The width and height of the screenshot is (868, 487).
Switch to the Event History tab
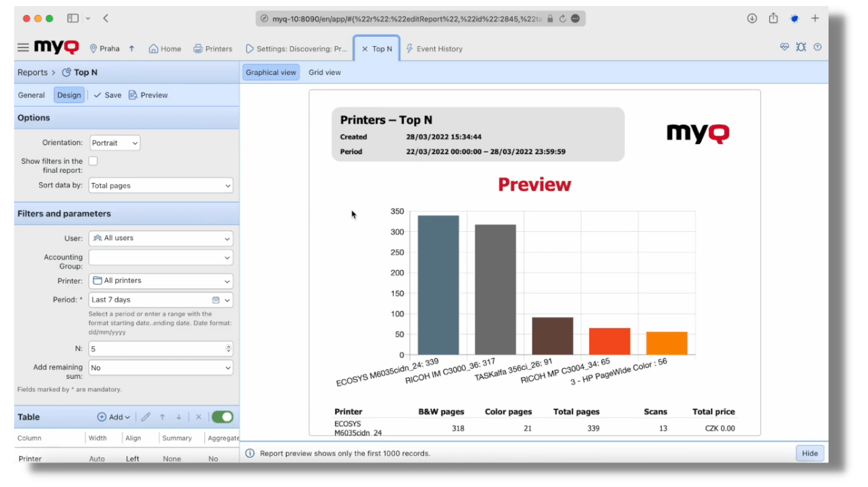[434, 49]
